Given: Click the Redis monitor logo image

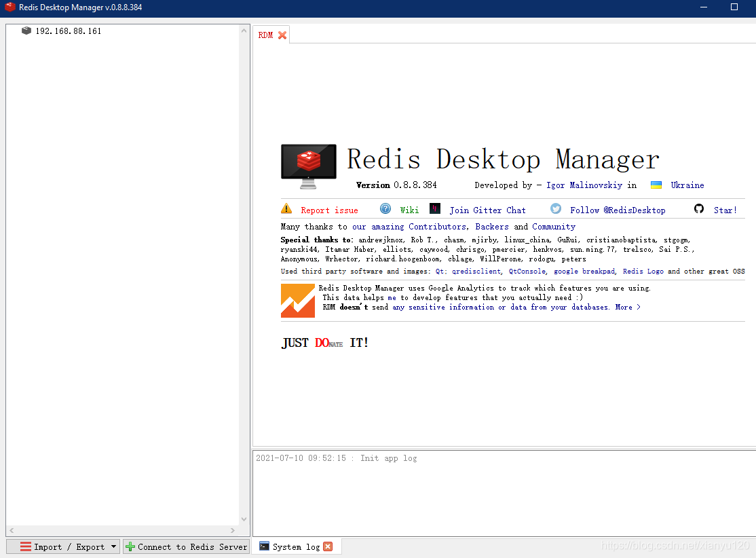Looking at the screenshot, I should tap(309, 166).
